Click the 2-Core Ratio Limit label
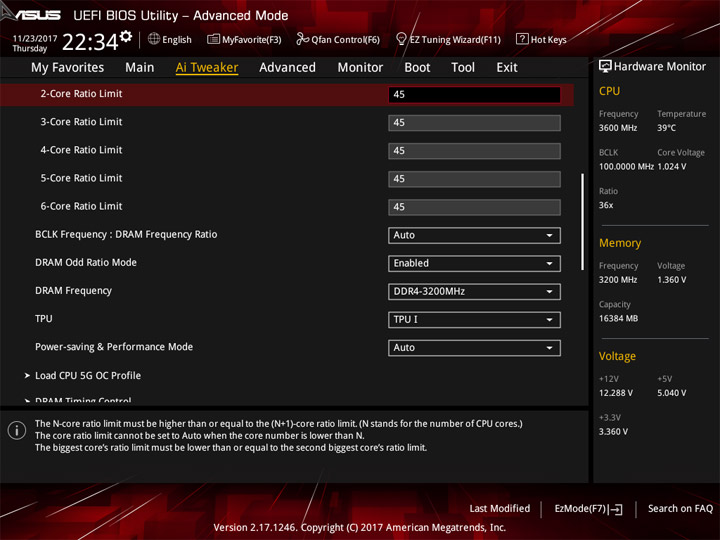The width and height of the screenshot is (720, 540). (x=81, y=94)
